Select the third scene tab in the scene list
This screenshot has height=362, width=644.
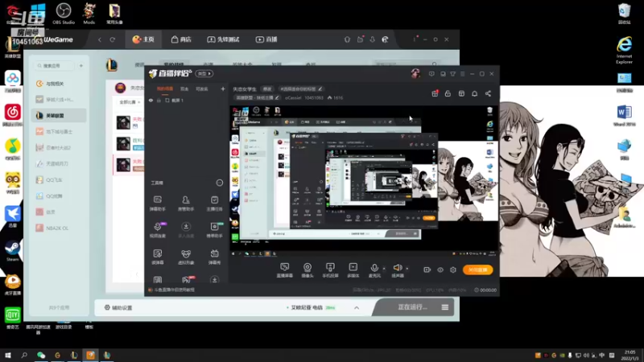point(202,88)
